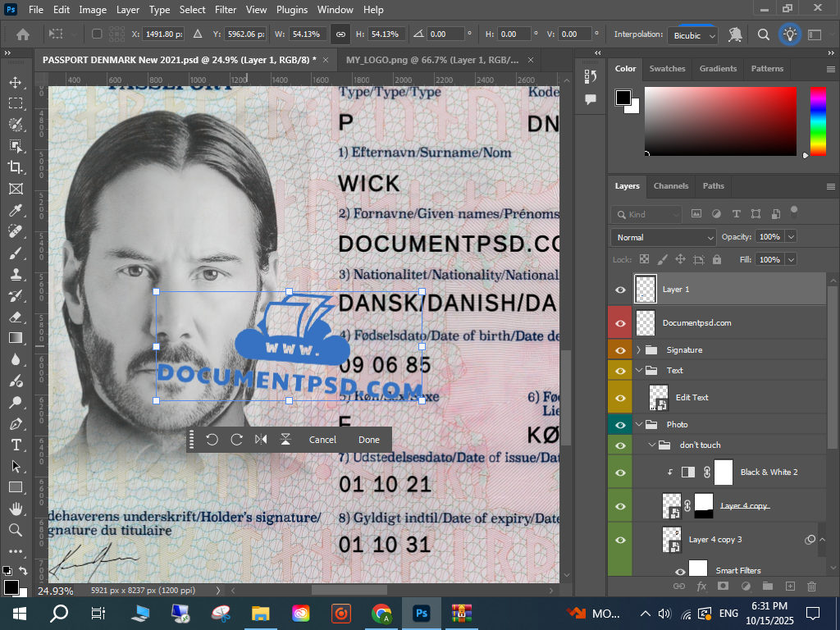Image resolution: width=840 pixels, height=630 pixels.
Task: Switch to the Channels tab
Action: pyautogui.click(x=670, y=186)
